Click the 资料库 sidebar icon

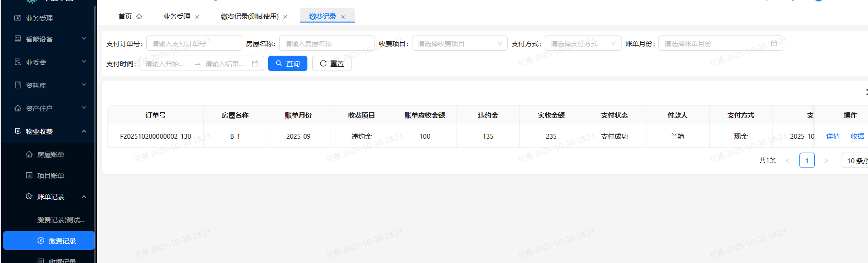coord(18,85)
